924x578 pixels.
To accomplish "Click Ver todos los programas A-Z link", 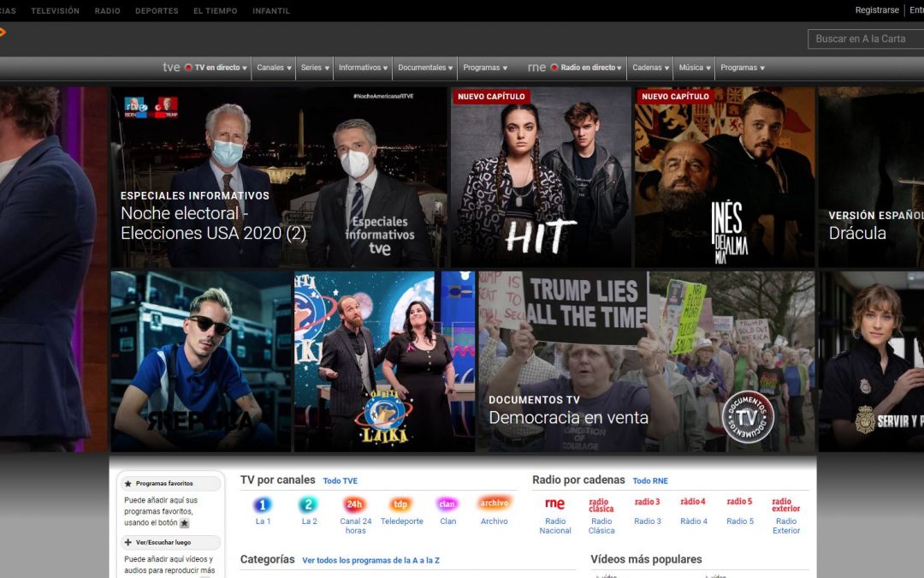I will tap(370, 561).
